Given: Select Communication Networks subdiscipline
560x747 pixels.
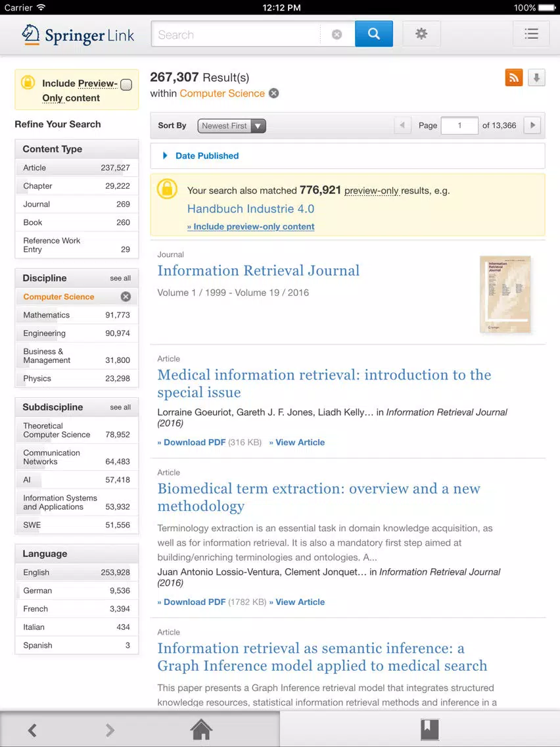Looking at the screenshot, I should tap(77, 457).
